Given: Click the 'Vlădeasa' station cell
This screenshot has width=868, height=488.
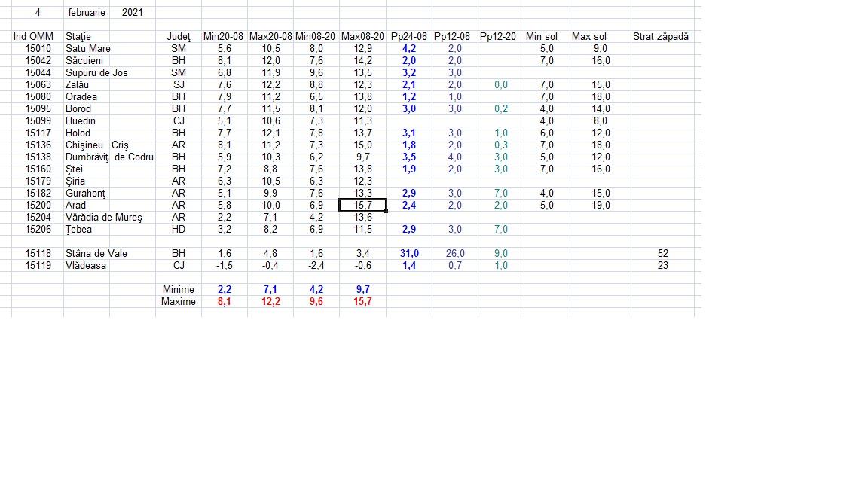Looking at the screenshot, I should 87,266.
